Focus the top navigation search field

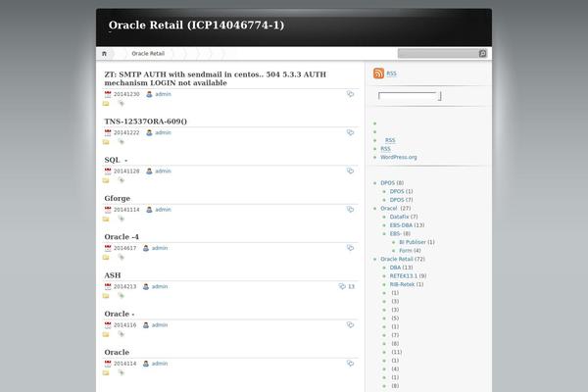[x=438, y=54]
